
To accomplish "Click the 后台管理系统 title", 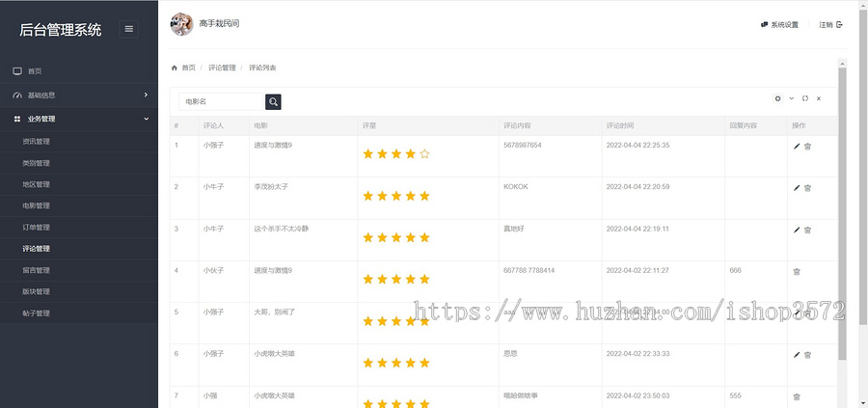I will pyautogui.click(x=61, y=30).
